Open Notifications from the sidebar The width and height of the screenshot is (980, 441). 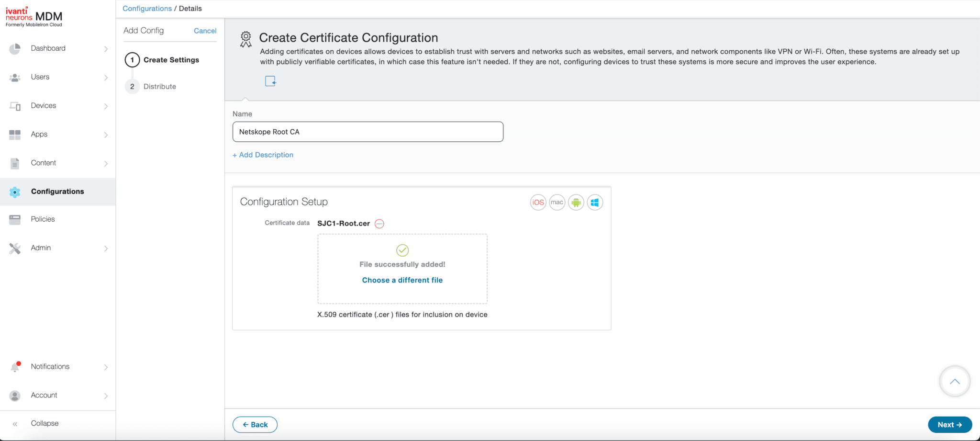[x=50, y=366]
